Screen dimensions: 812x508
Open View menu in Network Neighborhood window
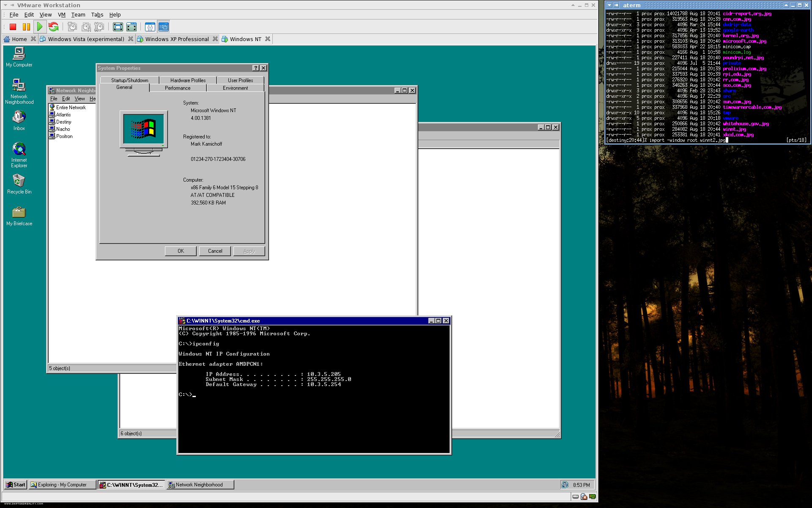80,99
